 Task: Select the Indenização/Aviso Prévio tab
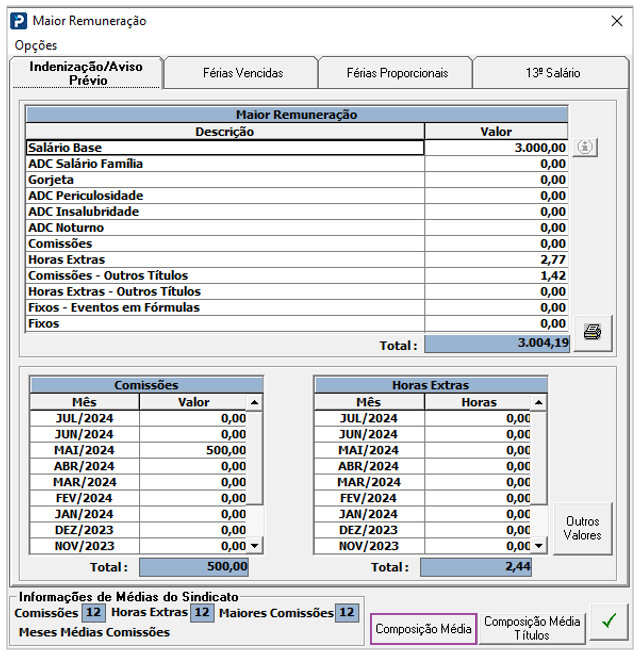click(86, 73)
